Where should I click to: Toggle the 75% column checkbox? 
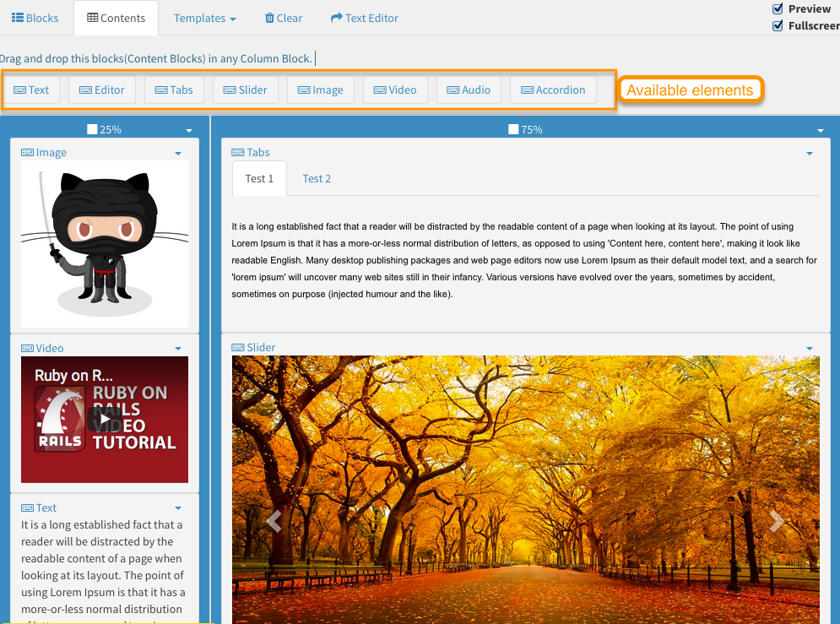(513, 129)
